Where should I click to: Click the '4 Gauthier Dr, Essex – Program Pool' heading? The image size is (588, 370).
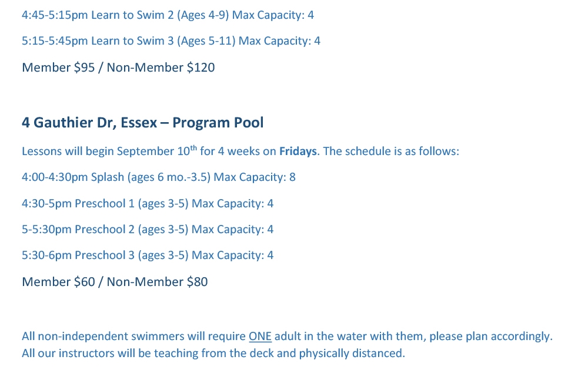[142, 123]
